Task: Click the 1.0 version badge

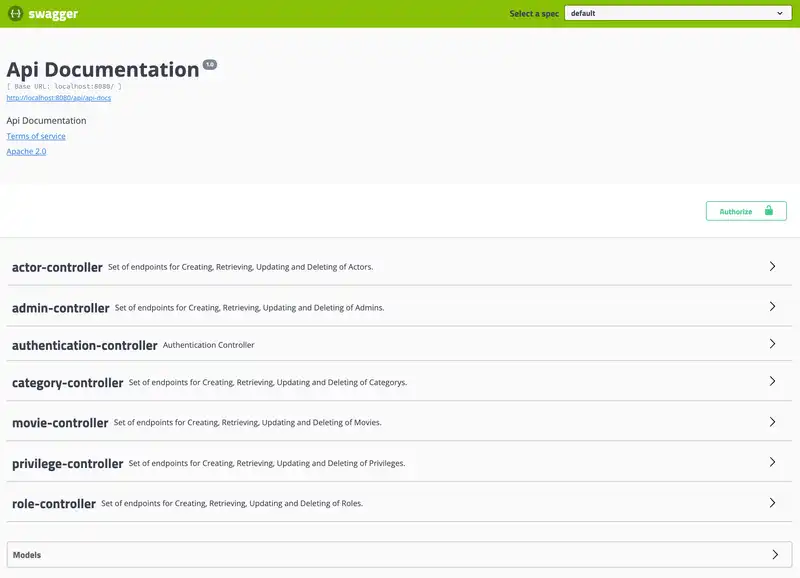Action: pos(209,64)
